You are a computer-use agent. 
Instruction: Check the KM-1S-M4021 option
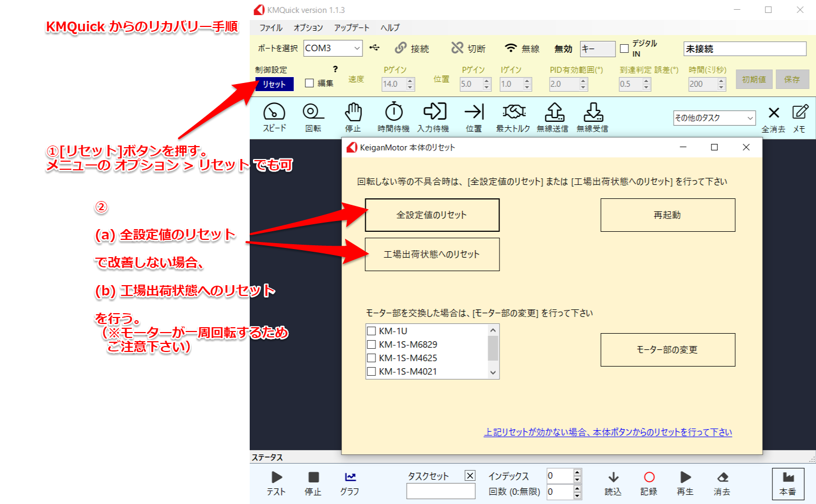pyautogui.click(x=371, y=371)
